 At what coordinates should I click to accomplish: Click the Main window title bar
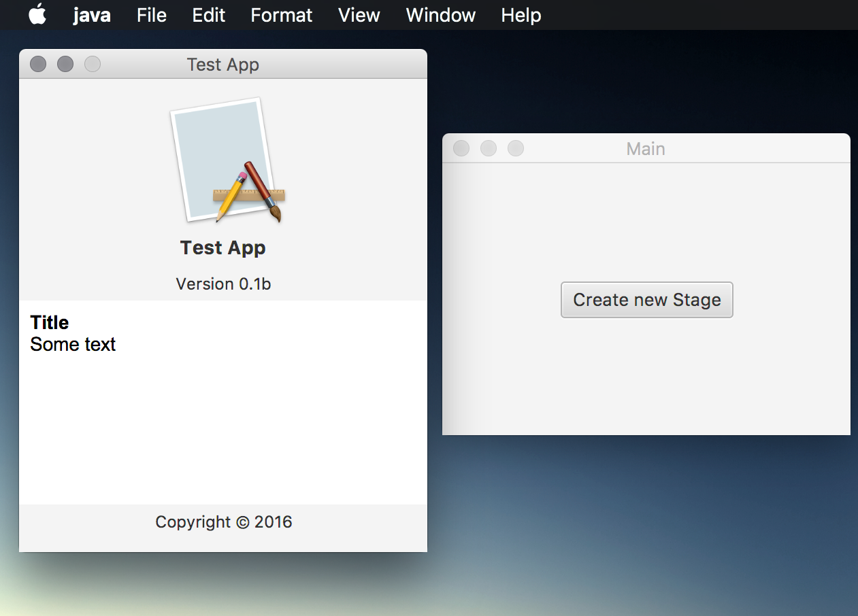click(x=646, y=148)
